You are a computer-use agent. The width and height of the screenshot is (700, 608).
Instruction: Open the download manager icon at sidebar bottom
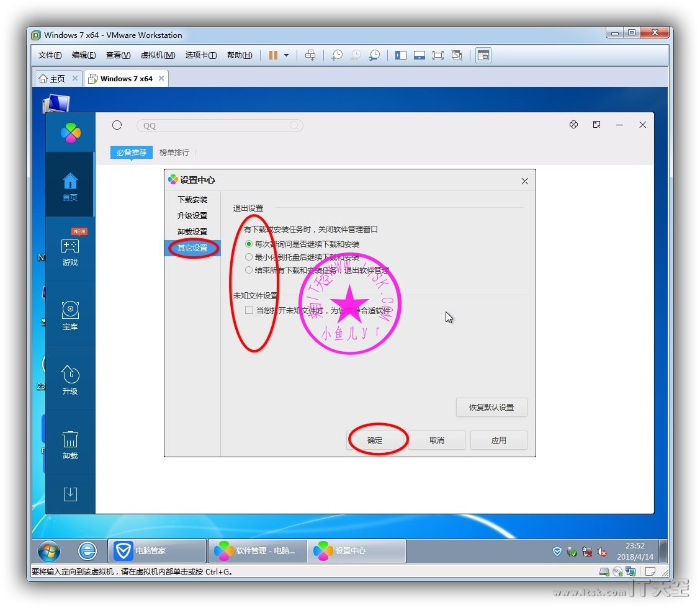[x=70, y=494]
